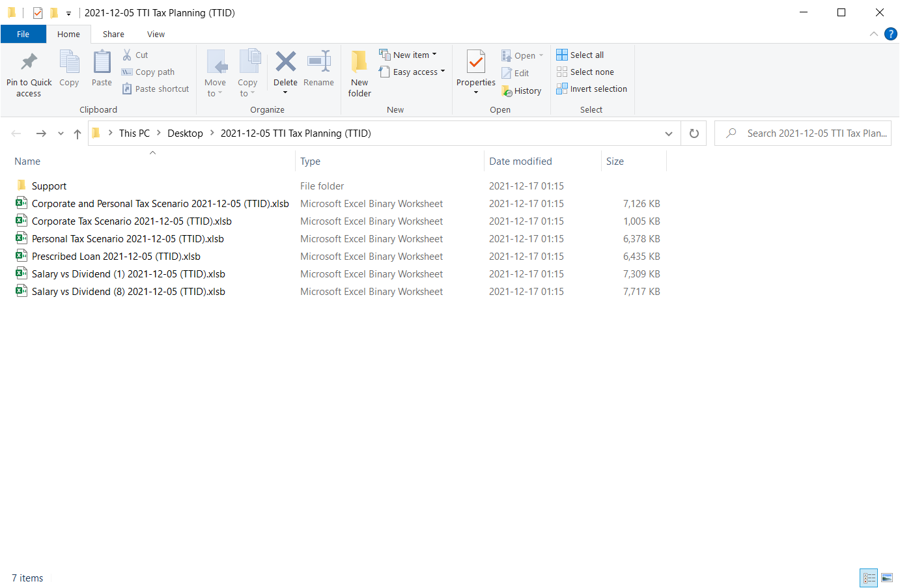
Task: Open the Move to menu
Action: (215, 74)
